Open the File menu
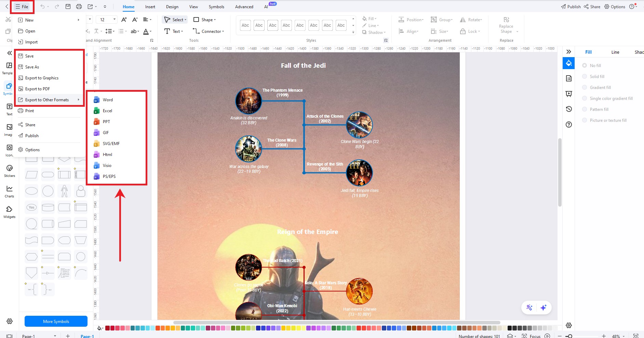The image size is (644, 338). (22, 6)
